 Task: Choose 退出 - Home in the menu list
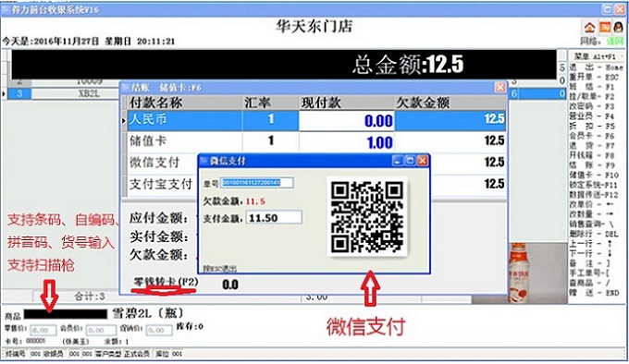pyautogui.click(x=596, y=67)
